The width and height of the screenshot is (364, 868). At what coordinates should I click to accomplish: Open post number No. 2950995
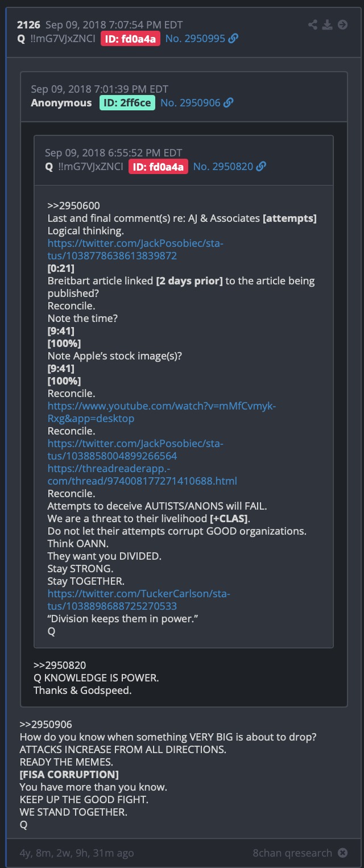click(196, 39)
